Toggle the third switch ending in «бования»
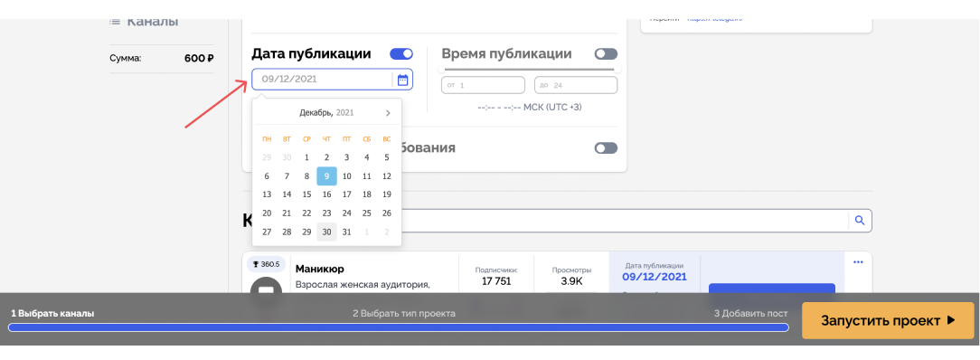The height and width of the screenshot is (360, 980). [x=606, y=148]
